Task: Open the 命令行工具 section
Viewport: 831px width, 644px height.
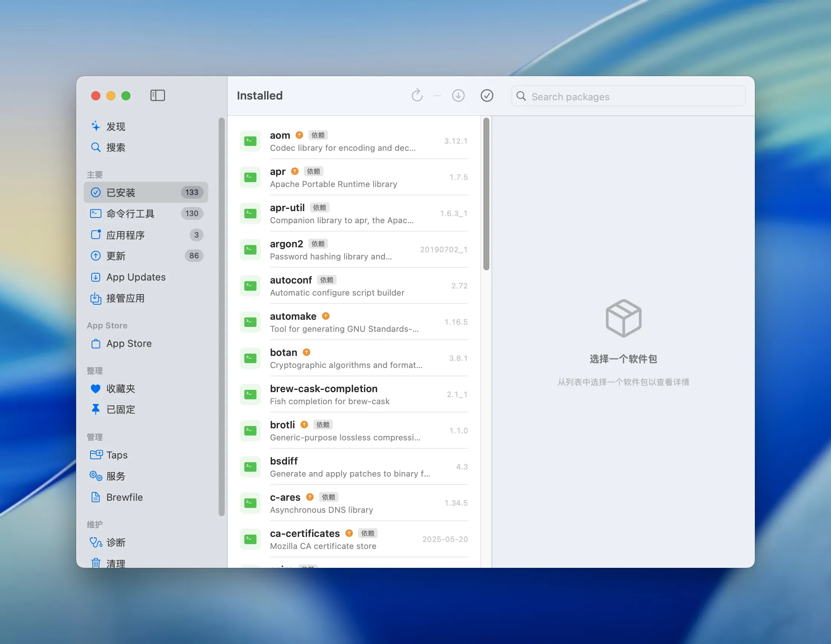Action: (x=130, y=214)
